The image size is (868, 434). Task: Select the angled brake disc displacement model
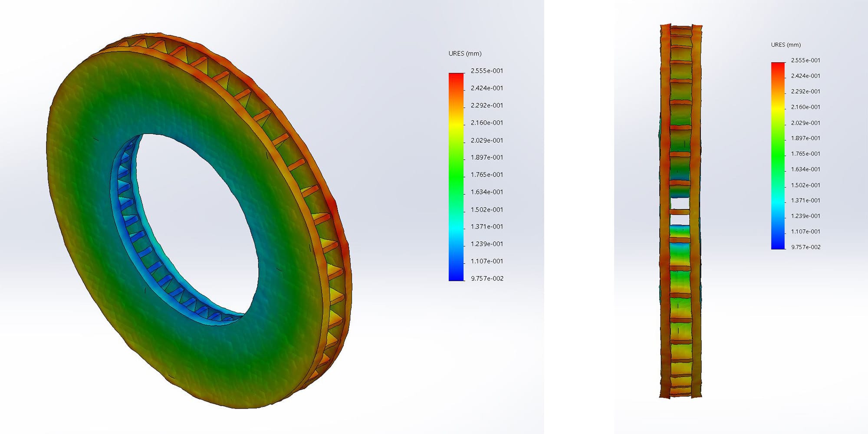pyautogui.click(x=199, y=220)
